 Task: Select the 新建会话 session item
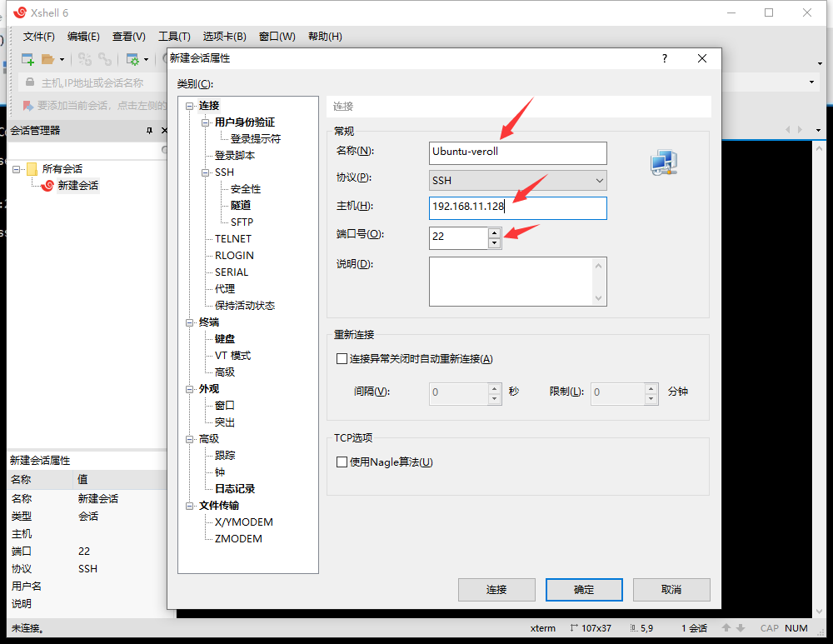pyautogui.click(x=77, y=186)
